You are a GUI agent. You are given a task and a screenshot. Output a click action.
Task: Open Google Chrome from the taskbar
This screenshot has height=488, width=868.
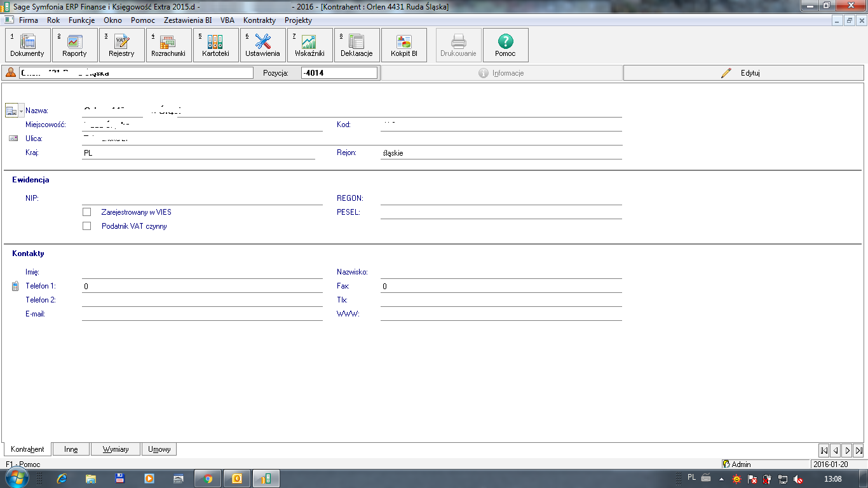[208, 478]
